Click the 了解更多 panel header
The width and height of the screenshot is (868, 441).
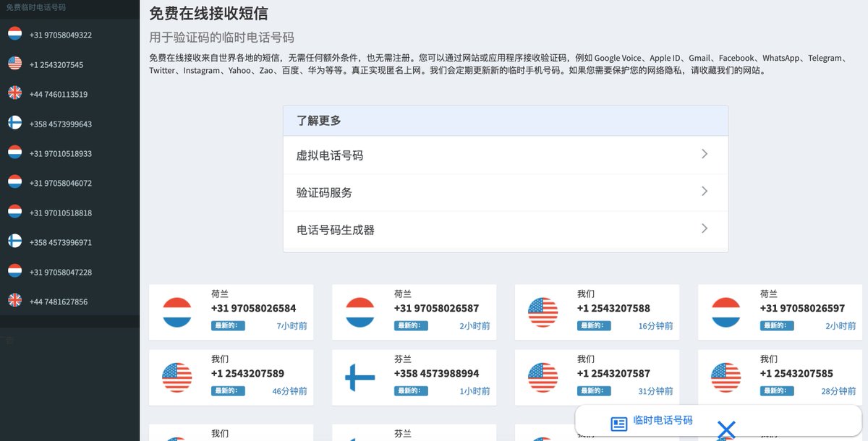click(506, 121)
